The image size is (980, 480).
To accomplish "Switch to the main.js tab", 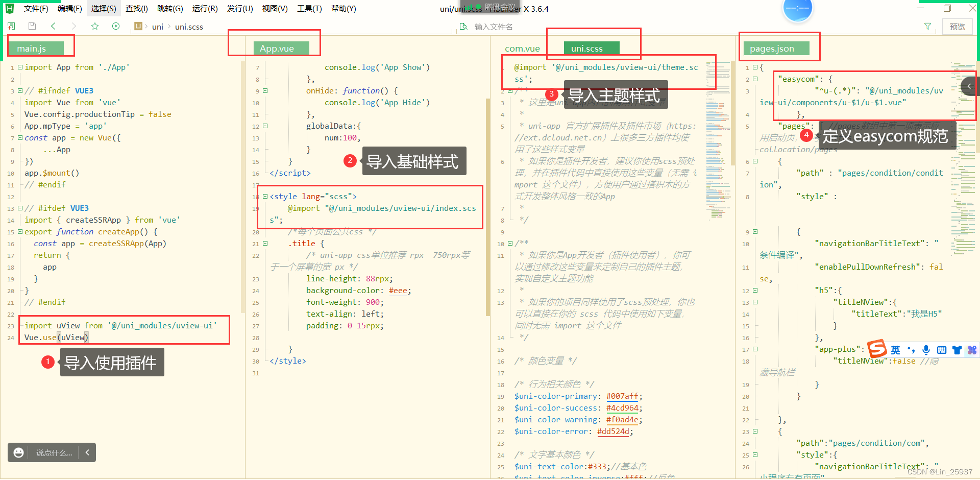I will coord(36,48).
